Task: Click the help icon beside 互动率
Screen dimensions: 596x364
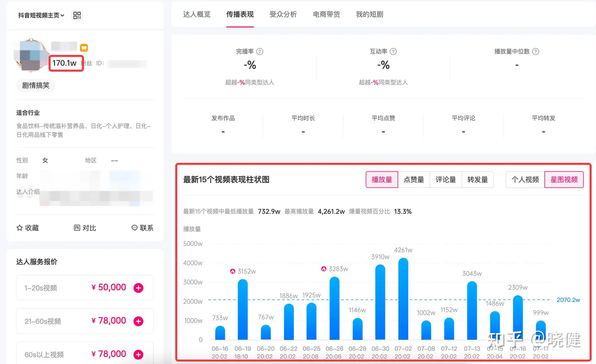Action: 393,52
